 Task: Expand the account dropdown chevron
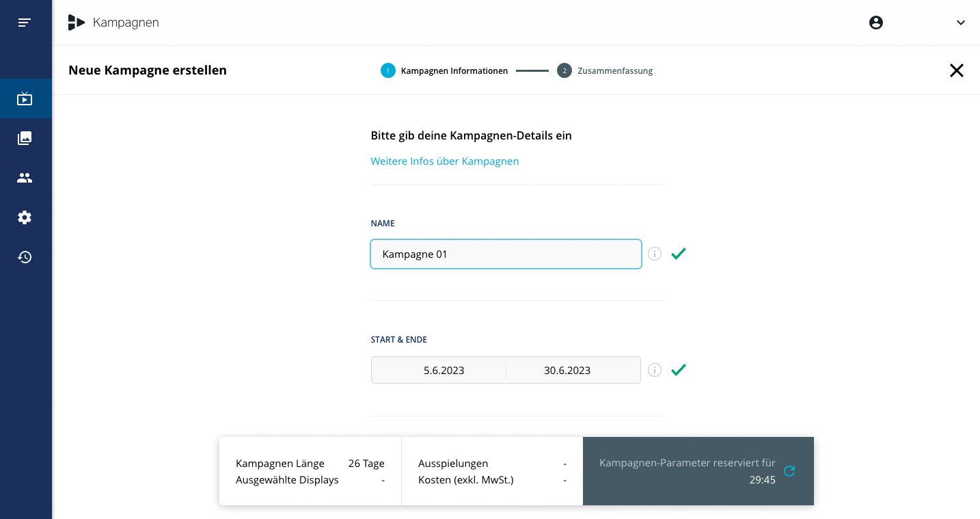tap(961, 23)
